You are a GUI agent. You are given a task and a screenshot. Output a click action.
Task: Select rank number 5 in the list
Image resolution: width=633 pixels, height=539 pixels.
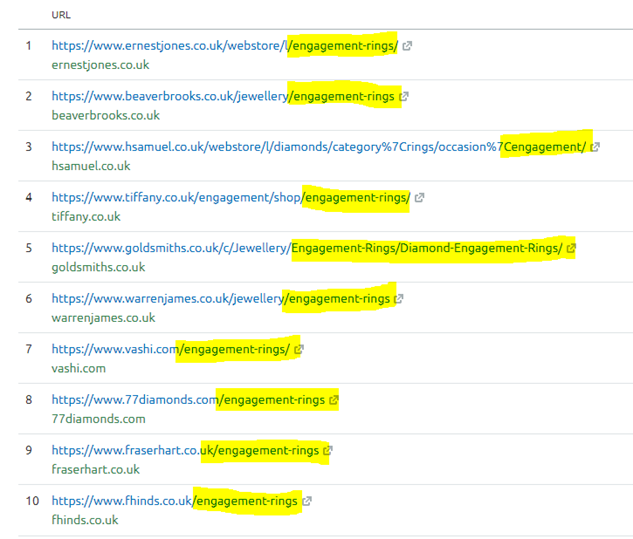coord(29,248)
